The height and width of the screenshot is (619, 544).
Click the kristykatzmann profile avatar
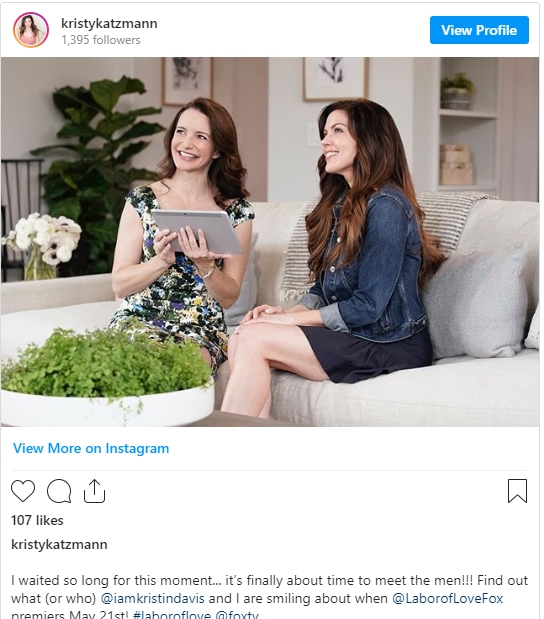31,30
